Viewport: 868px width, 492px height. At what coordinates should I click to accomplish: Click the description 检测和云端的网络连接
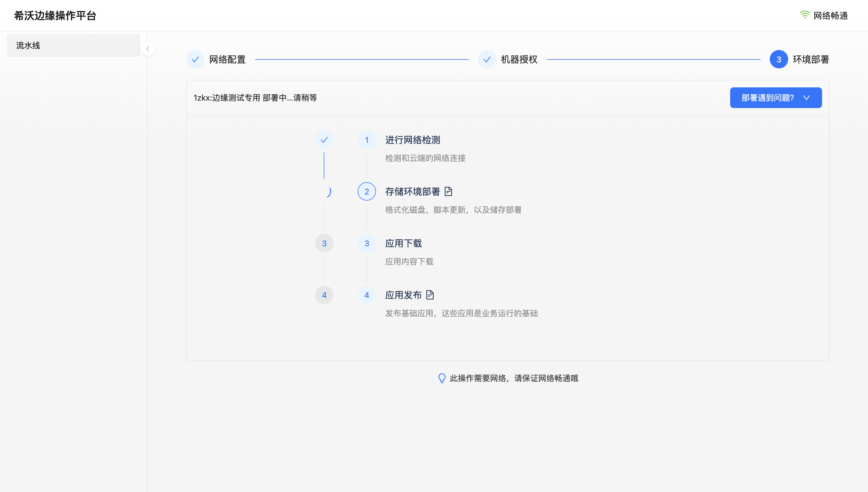426,158
